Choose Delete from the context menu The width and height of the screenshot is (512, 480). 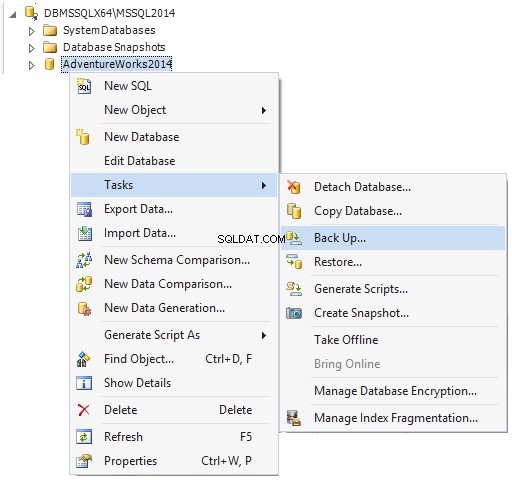pyautogui.click(x=174, y=410)
